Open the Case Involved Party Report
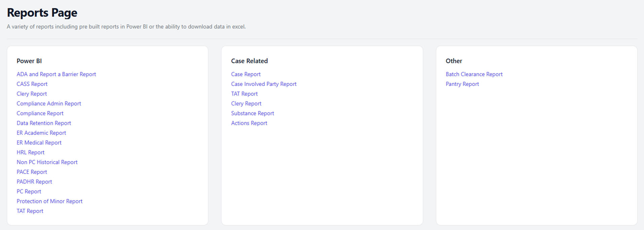The image size is (644, 230). point(264,84)
